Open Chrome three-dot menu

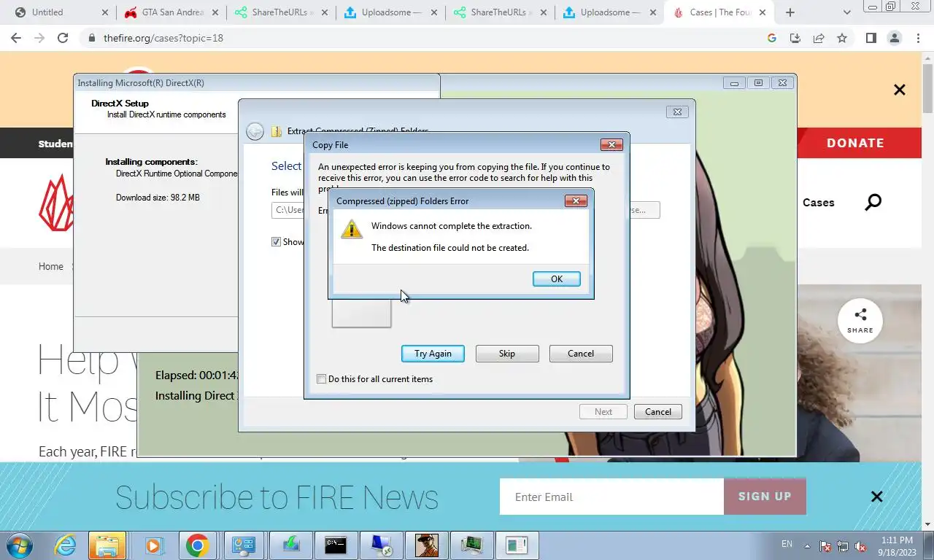tap(917, 38)
